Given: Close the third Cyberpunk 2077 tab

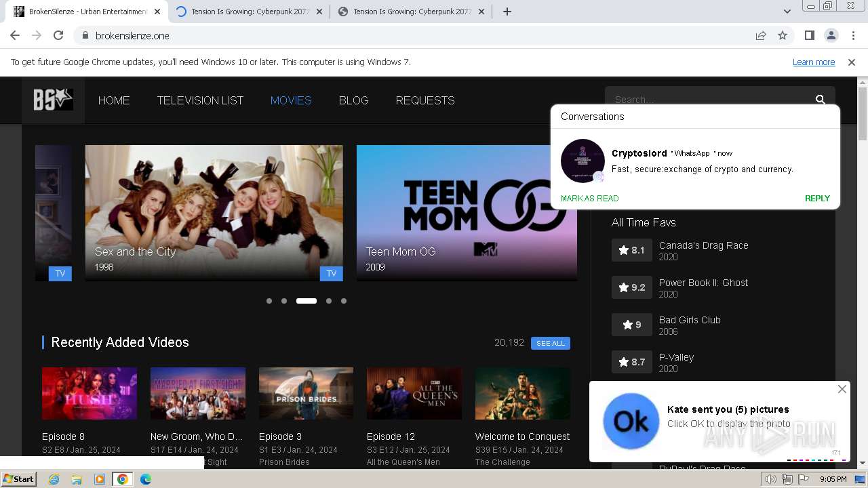Looking at the screenshot, I should coord(481,12).
